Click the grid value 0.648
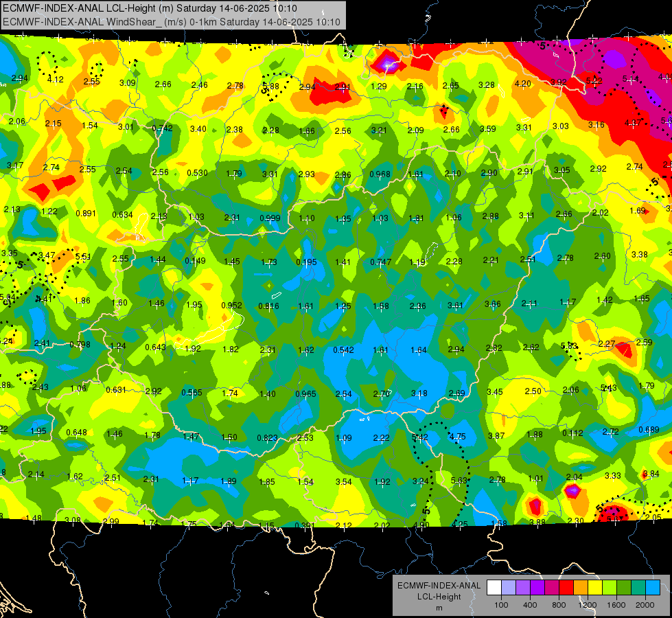This screenshot has height=618, width=672. 77,433
